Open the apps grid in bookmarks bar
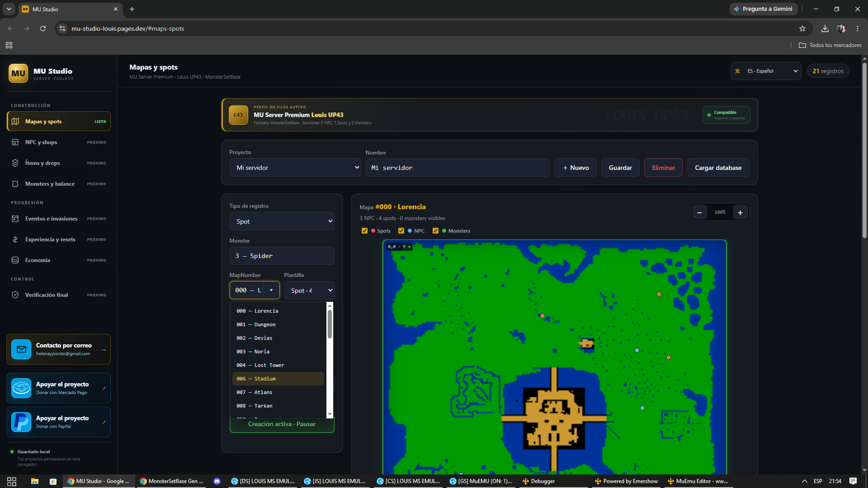 [x=9, y=45]
